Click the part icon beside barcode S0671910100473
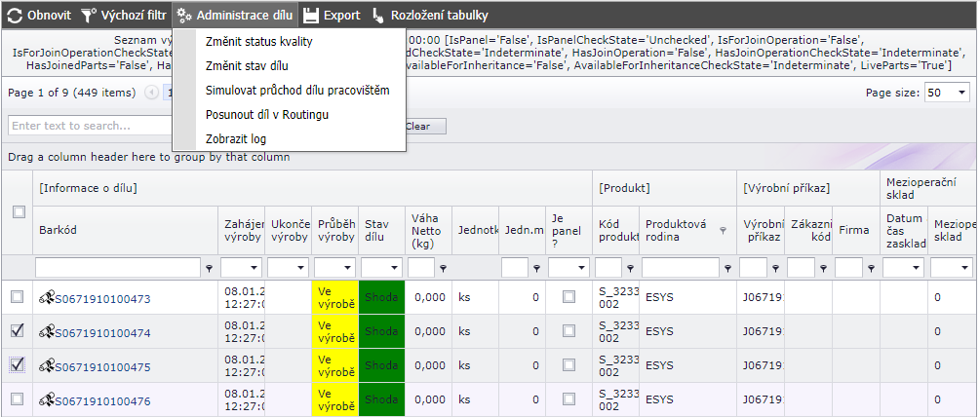This screenshot has width=980, height=417. [46, 298]
